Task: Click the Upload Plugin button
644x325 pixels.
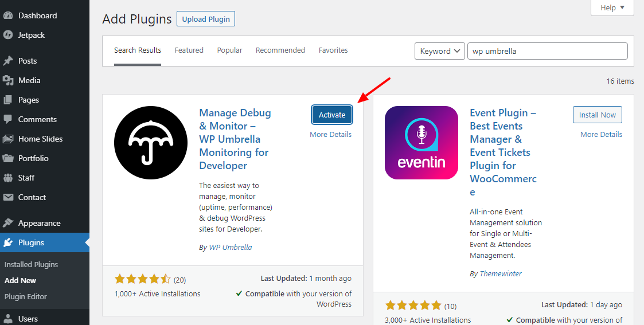Action: [x=206, y=19]
